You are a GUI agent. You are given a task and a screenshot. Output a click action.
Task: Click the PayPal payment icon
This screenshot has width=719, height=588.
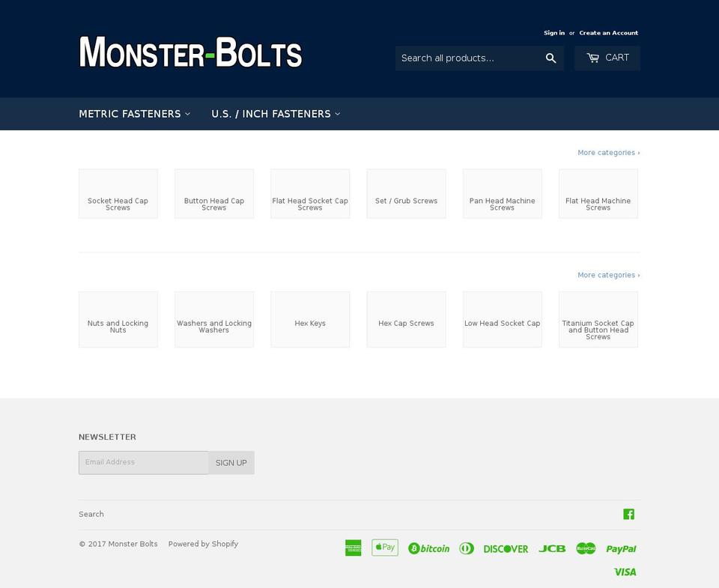click(621, 549)
